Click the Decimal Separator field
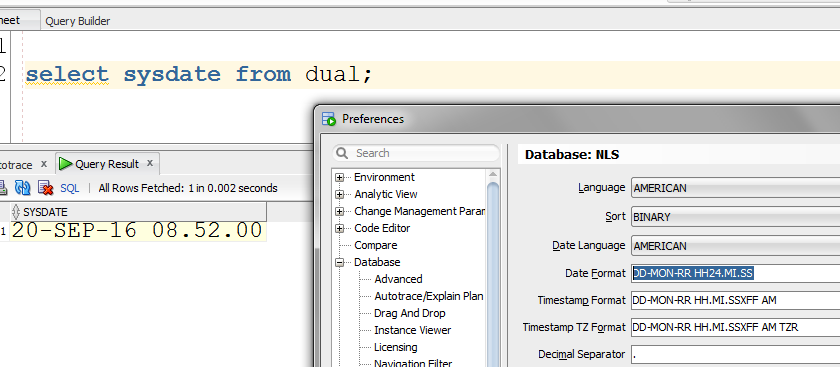This screenshot has width=840, height=367. point(736,354)
